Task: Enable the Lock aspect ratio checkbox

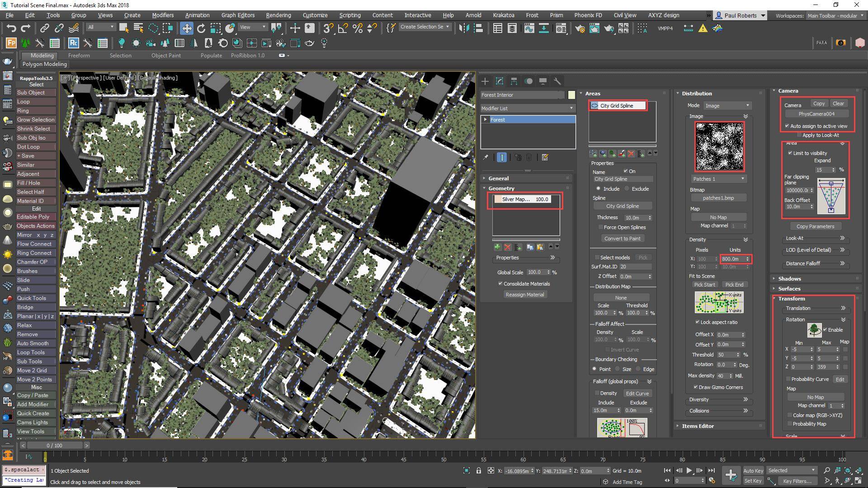Action: point(697,322)
